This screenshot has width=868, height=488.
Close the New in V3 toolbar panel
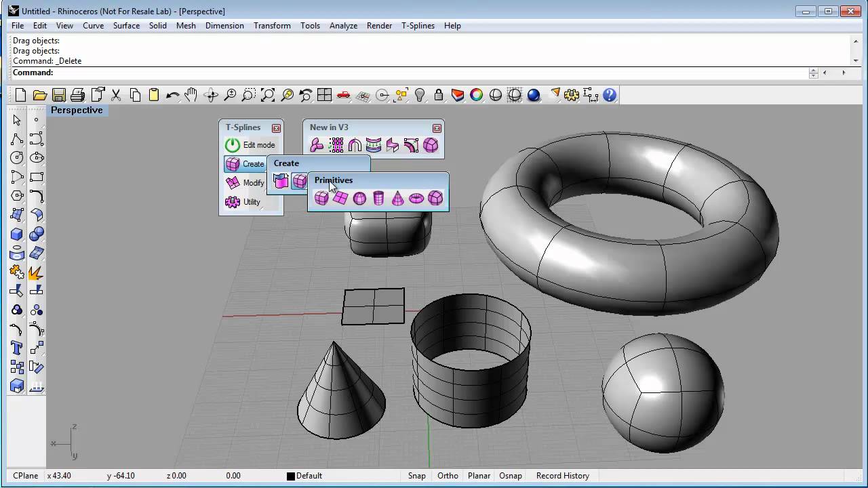click(x=437, y=128)
